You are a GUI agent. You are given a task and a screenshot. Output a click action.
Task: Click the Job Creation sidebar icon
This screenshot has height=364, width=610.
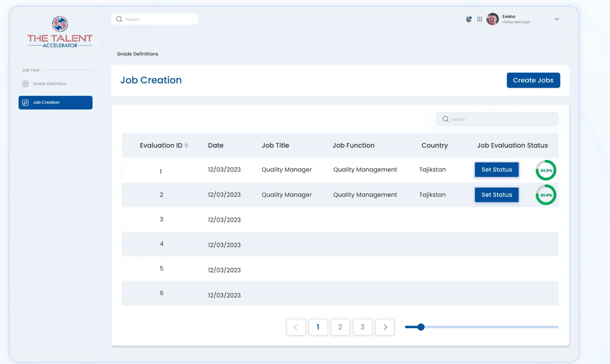tap(25, 102)
